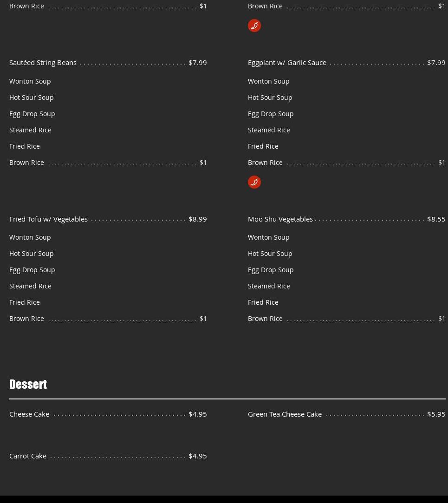Screen dimensions: 448x503
Task: Click the Dessert section heading
Action: (x=28, y=384)
